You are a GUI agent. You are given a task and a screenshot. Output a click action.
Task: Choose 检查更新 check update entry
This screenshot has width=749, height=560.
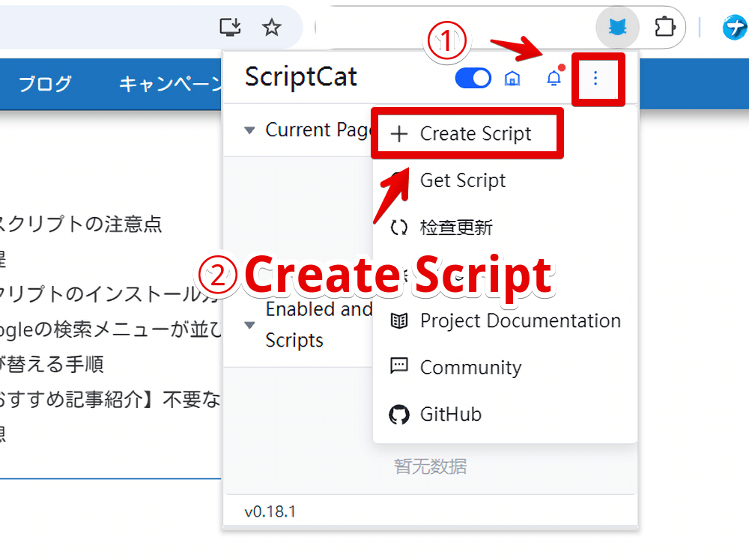click(504, 228)
